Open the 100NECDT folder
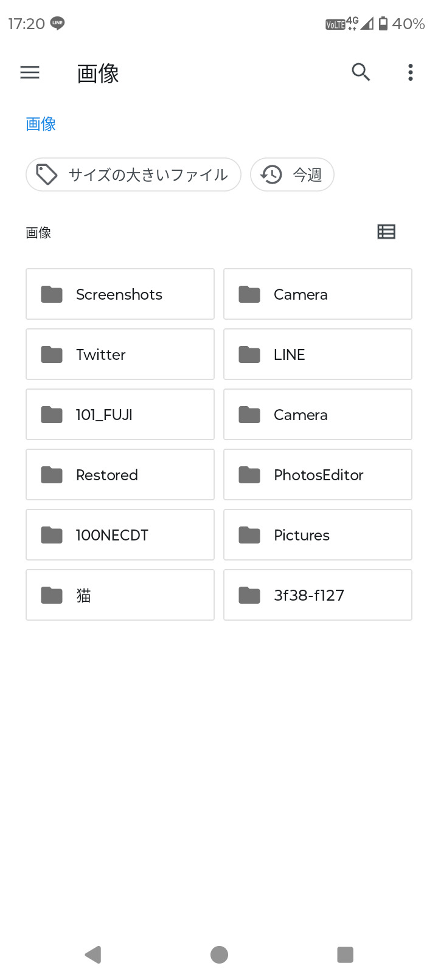This screenshot has height=980, width=438. coord(120,535)
